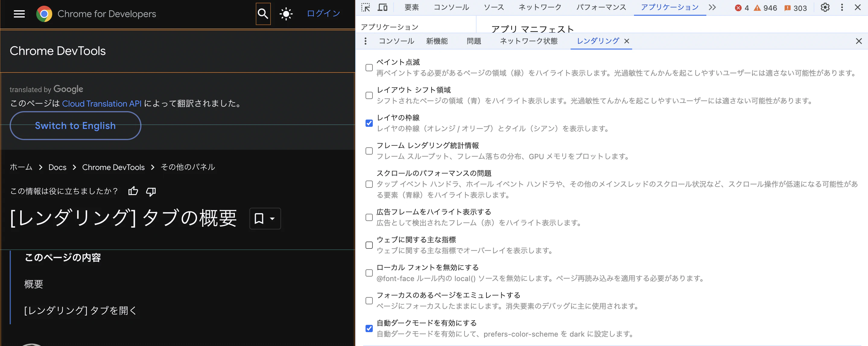868x346 pixels.
Task: Click the 946 warnings badge
Action: coord(765,8)
